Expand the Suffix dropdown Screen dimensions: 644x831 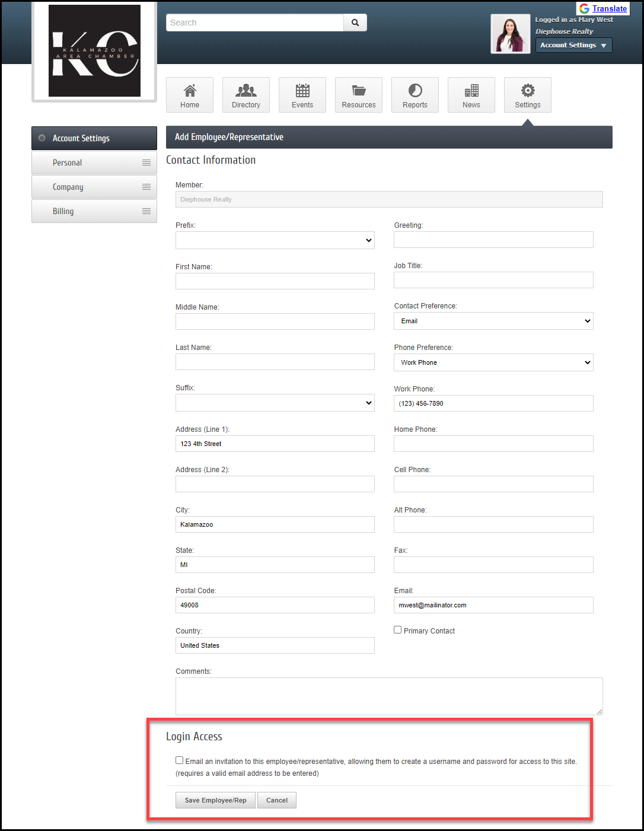click(275, 403)
